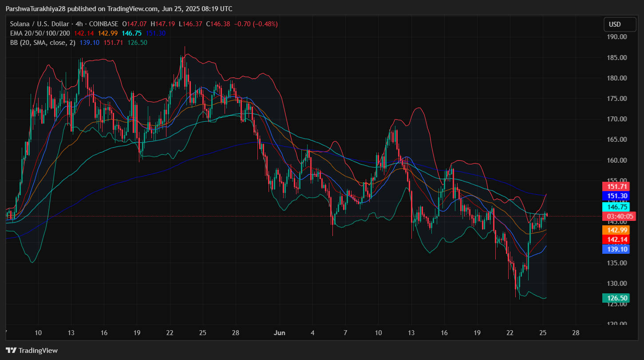The width and height of the screenshot is (644, 360).
Task: Click the publisher header text with TradingView.com
Action: tap(119, 9)
